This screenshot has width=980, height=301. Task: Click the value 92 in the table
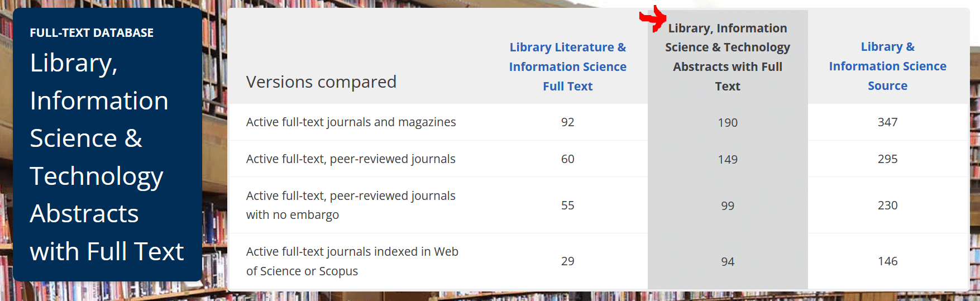567,122
